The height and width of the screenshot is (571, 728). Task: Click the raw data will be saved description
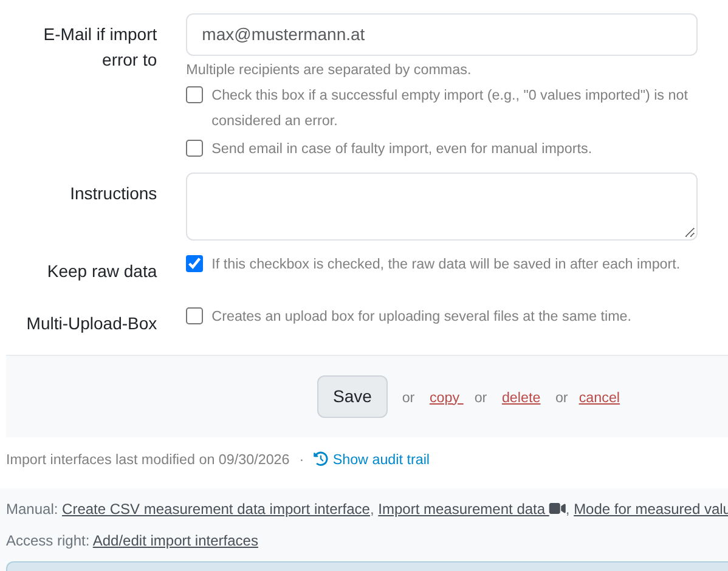(x=445, y=264)
